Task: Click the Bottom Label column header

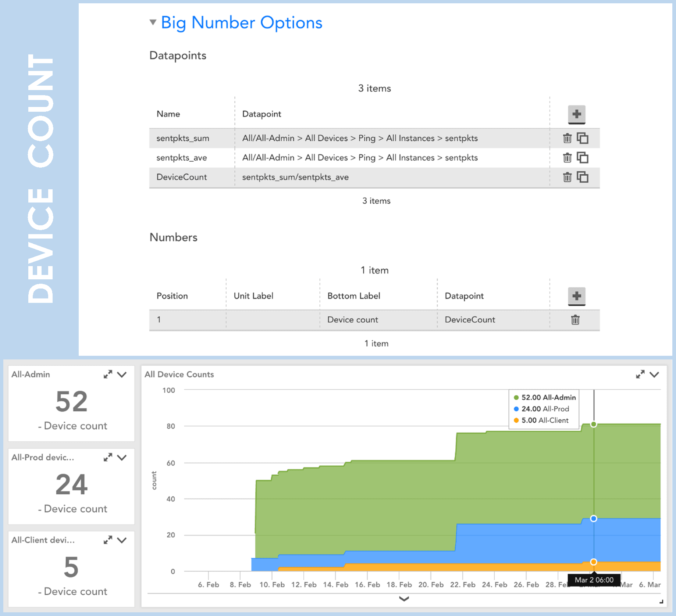Action: 354,296
